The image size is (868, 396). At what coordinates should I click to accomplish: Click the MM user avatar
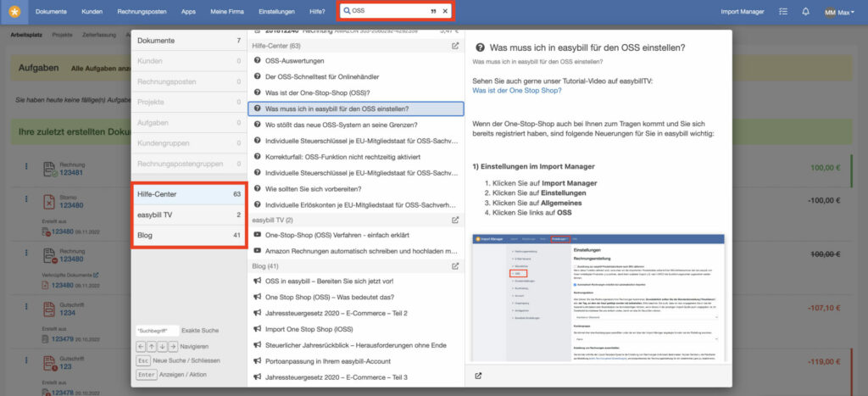tap(830, 12)
